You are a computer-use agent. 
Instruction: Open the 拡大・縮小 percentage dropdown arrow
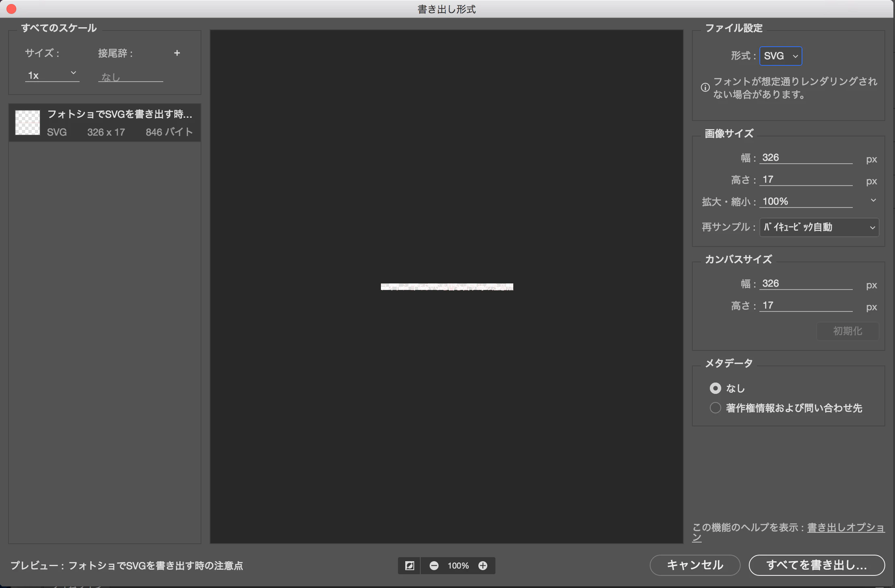(x=873, y=201)
